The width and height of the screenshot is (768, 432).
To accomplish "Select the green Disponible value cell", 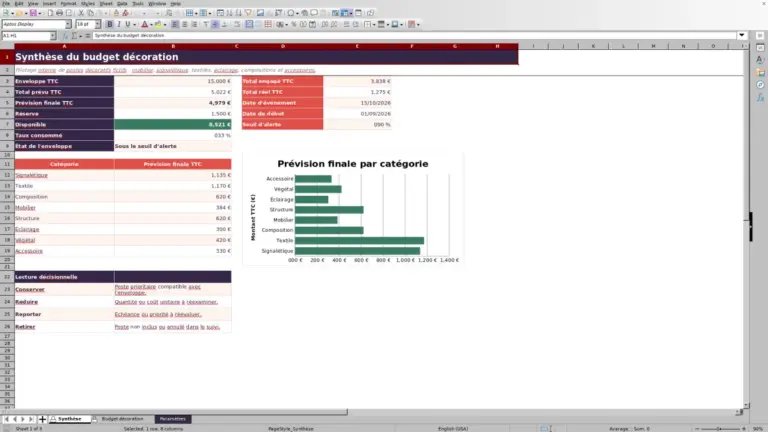I will point(172,124).
